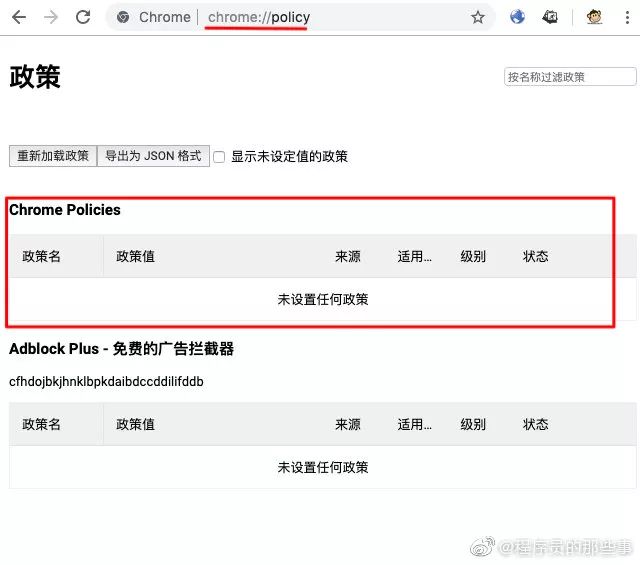This screenshot has height=565, width=640.
Task: Click the 重新加载政策 button
Action: [x=53, y=156]
